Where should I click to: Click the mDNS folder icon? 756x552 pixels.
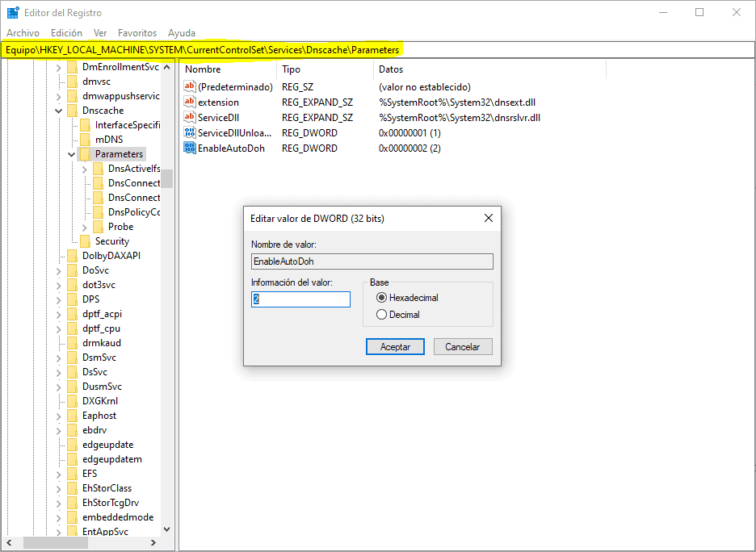85,140
